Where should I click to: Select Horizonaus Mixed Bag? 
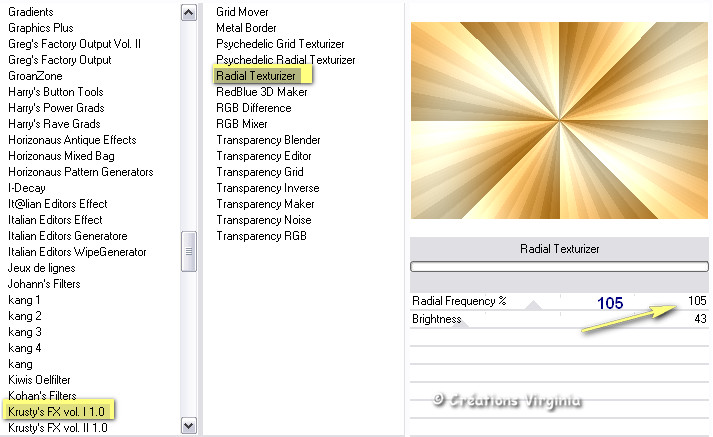[x=61, y=156]
